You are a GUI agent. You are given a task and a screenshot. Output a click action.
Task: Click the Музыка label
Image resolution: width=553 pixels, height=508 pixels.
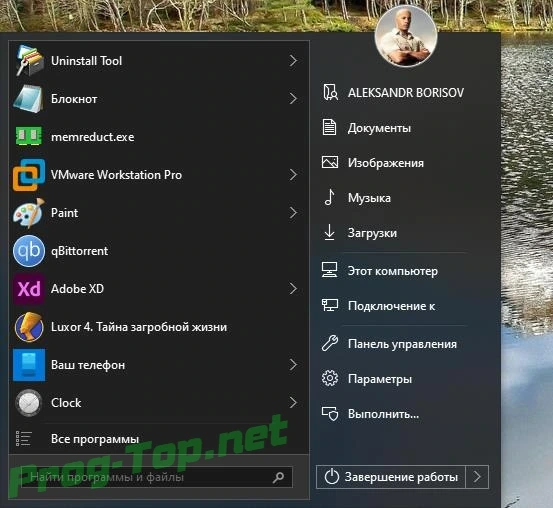click(x=369, y=198)
